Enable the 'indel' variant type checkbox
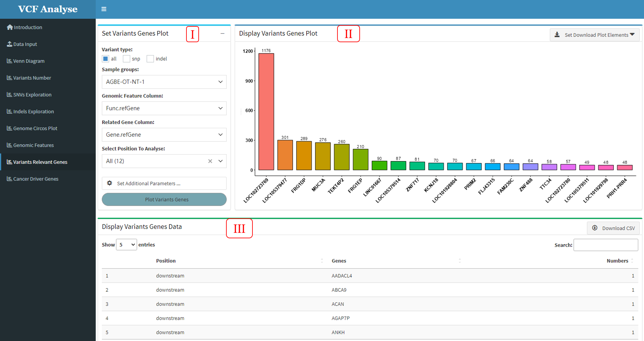This screenshot has width=644, height=341. pyautogui.click(x=150, y=59)
